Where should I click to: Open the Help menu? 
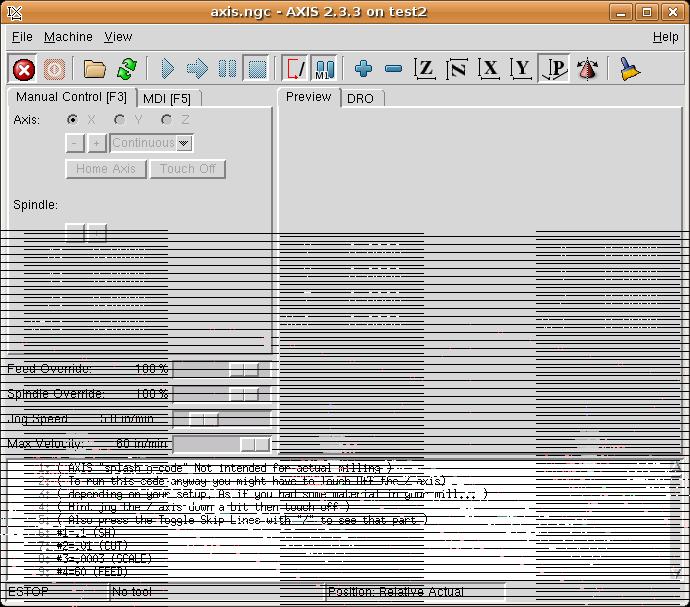[665, 37]
